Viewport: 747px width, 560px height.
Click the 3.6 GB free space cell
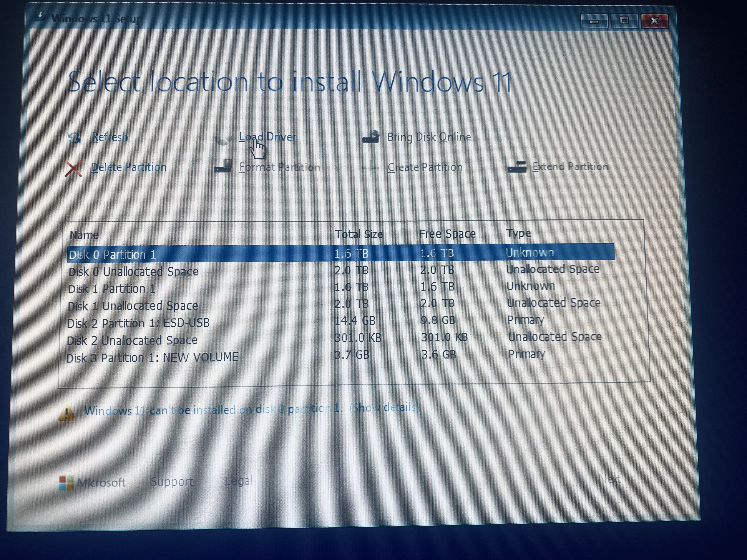(x=439, y=354)
